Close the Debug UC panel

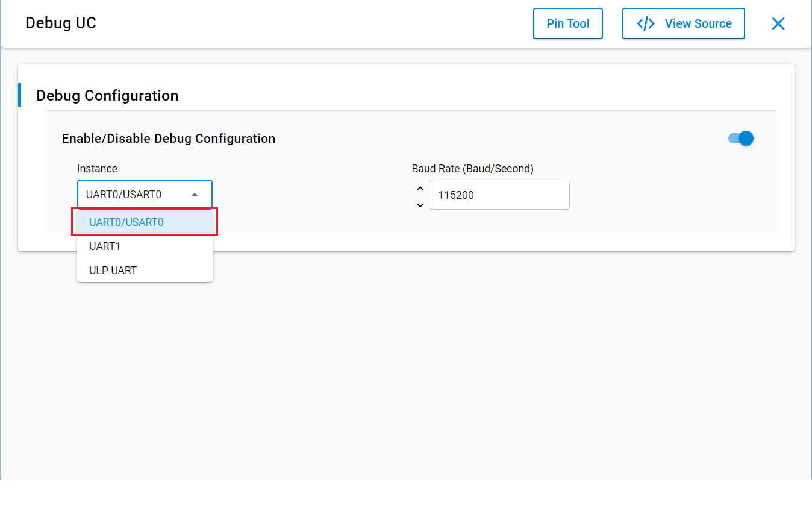[778, 24]
